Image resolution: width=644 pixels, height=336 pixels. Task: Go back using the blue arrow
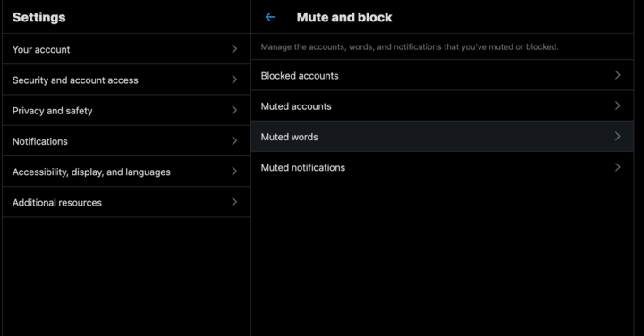(270, 17)
